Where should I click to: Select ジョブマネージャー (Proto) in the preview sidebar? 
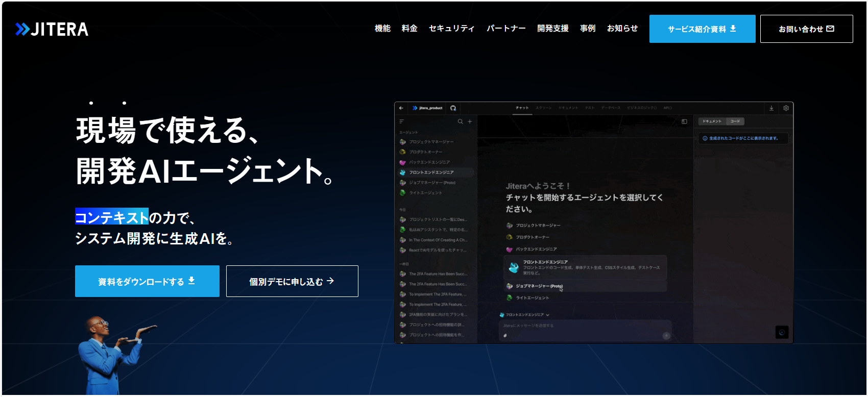point(436,183)
